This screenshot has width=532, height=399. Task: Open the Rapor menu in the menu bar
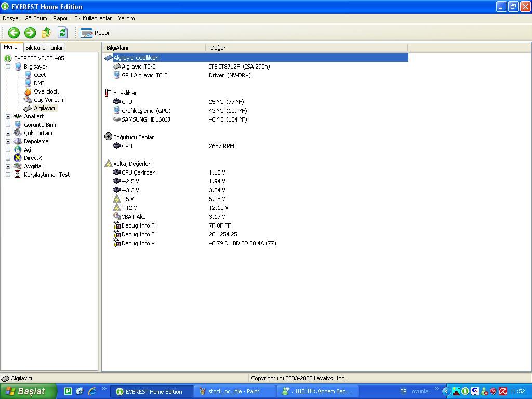pyautogui.click(x=60, y=18)
